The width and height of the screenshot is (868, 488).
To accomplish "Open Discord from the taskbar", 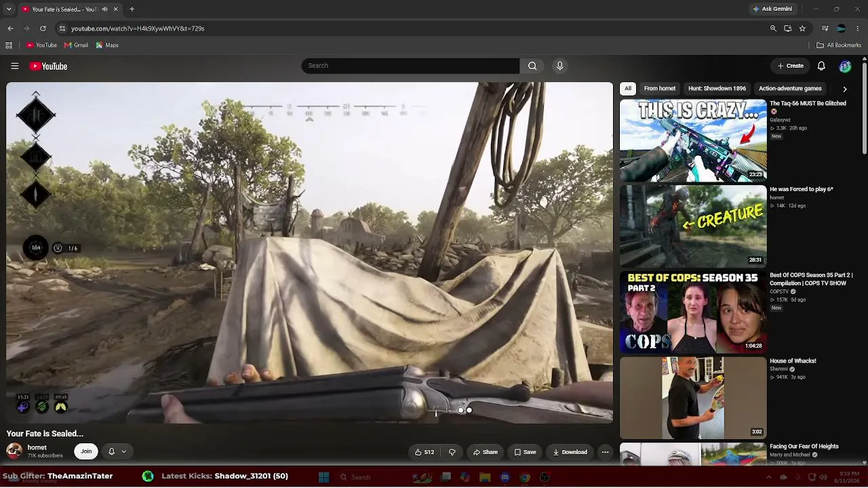I will coord(505,477).
